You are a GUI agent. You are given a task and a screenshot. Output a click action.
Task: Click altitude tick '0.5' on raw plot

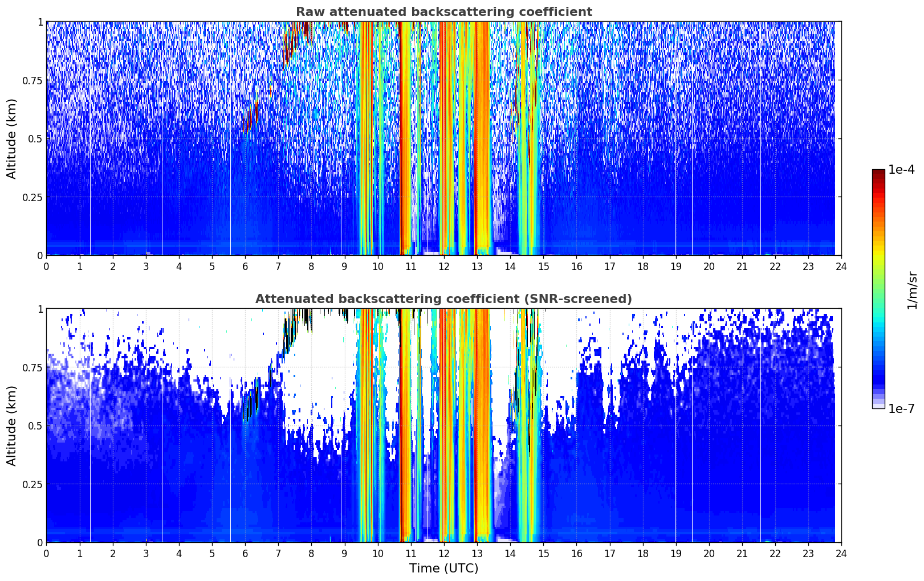click(35, 138)
